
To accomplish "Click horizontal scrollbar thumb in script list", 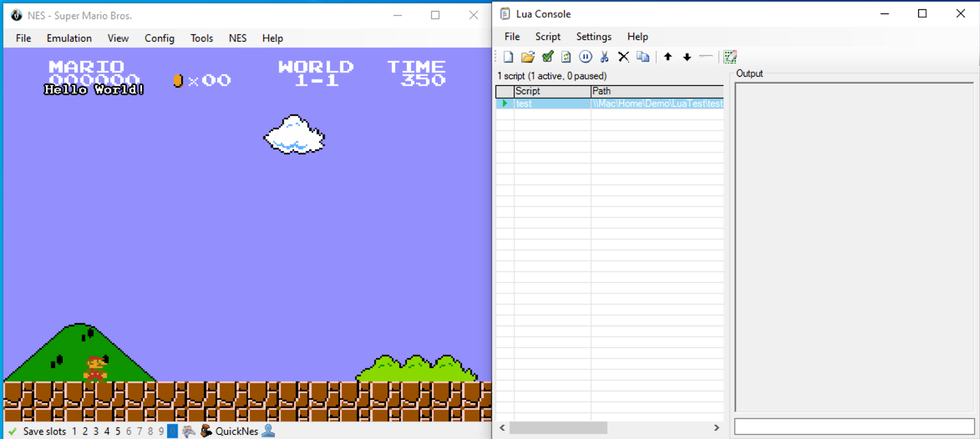I will click(x=558, y=427).
